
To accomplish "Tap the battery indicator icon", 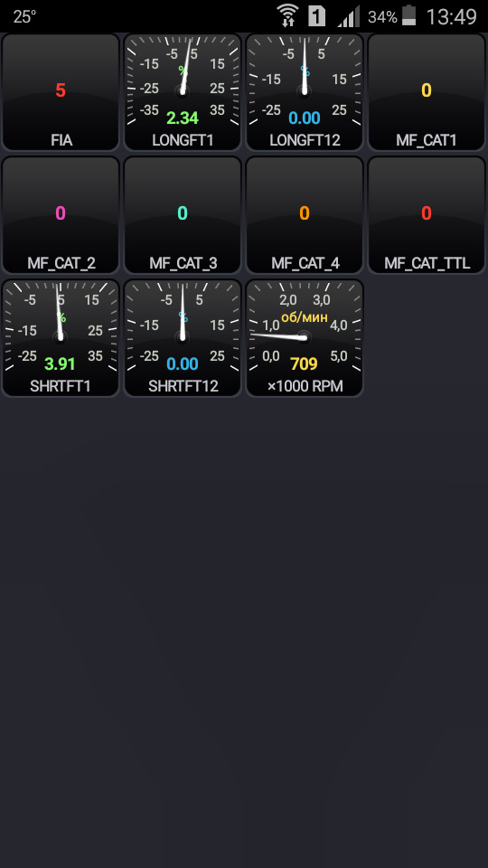I will click(x=408, y=15).
